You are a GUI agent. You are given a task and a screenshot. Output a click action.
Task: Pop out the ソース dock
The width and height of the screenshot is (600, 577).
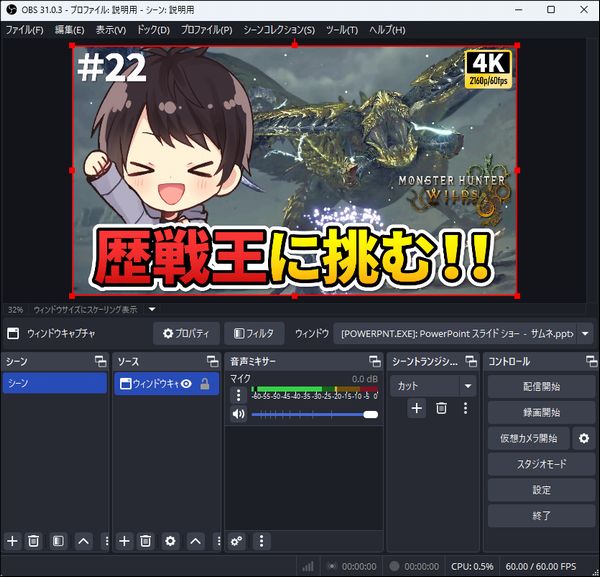point(212,361)
